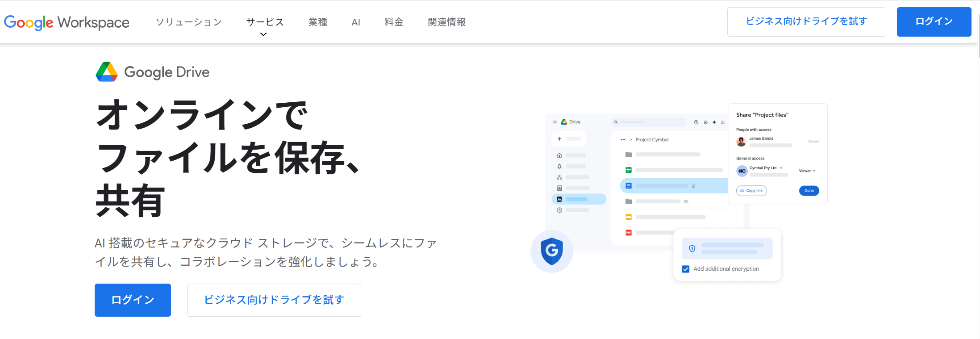Click the three-dots breadcrumb icon before Project Cymbal
The height and width of the screenshot is (339, 980).
623,140
